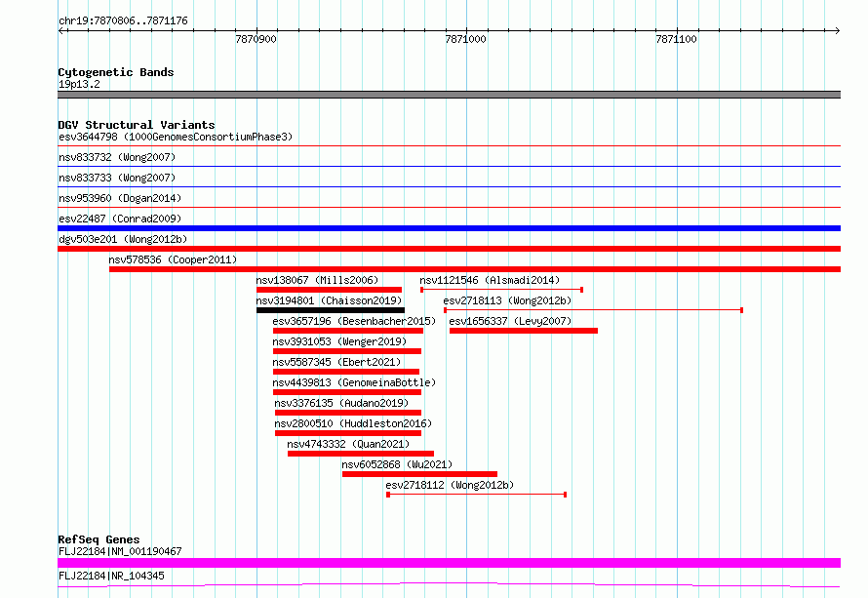Click ruler position 7871000

(x=465, y=39)
